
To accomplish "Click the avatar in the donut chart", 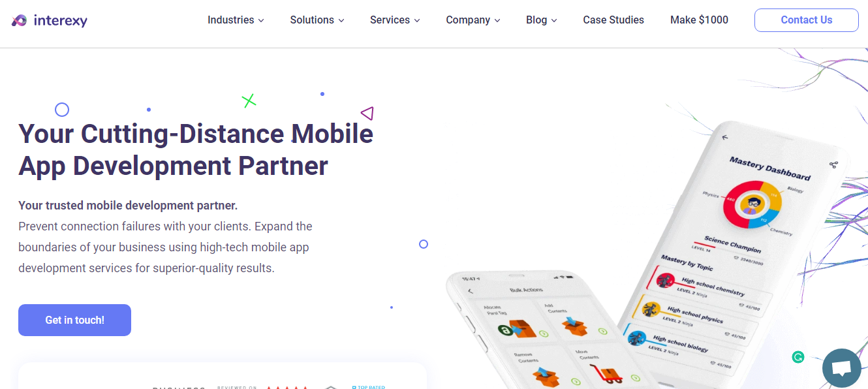I will (x=752, y=204).
